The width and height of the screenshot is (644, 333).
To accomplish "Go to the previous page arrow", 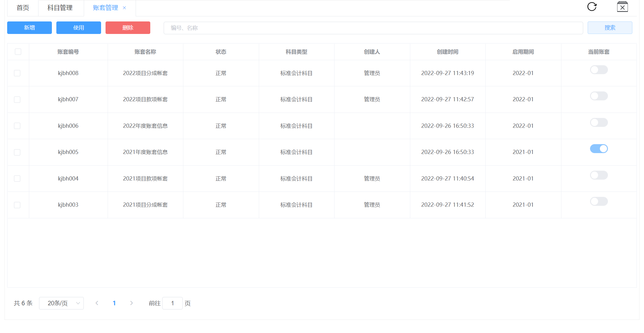I will [x=97, y=303].
